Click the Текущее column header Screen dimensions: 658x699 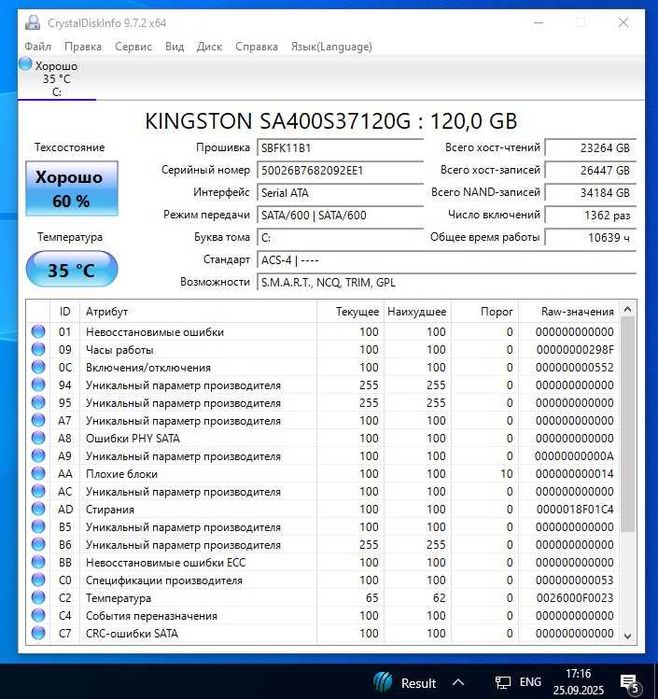tap(350, 311)
